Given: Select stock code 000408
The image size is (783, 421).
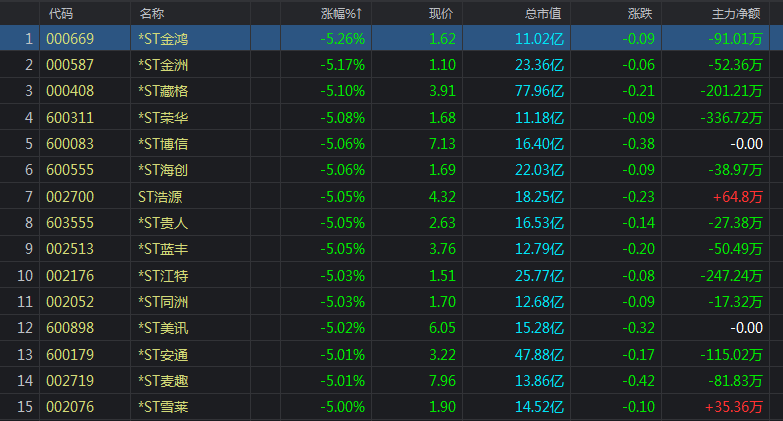Looking at the screenshot, I should (x=70, y=91).
